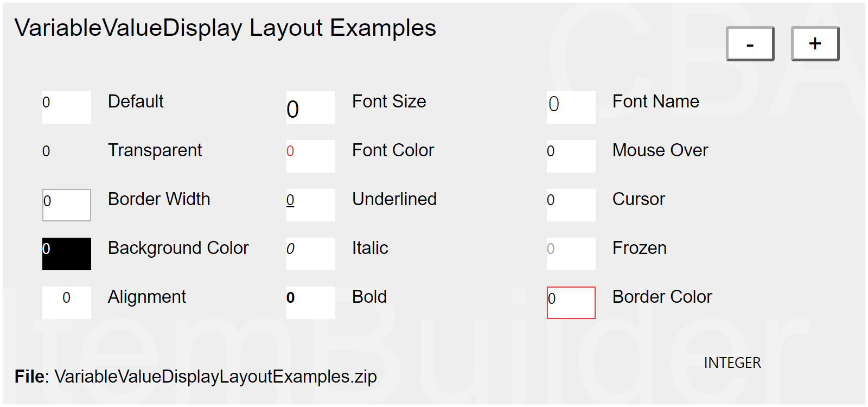Select the Transparent value display
This screenshot has width=868, height=407.
(66, 156)
